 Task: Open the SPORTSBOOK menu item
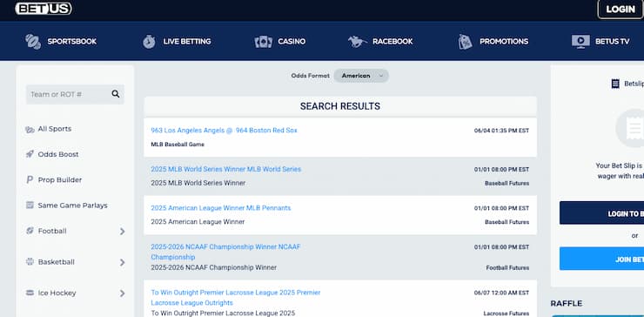coord(72,42)
